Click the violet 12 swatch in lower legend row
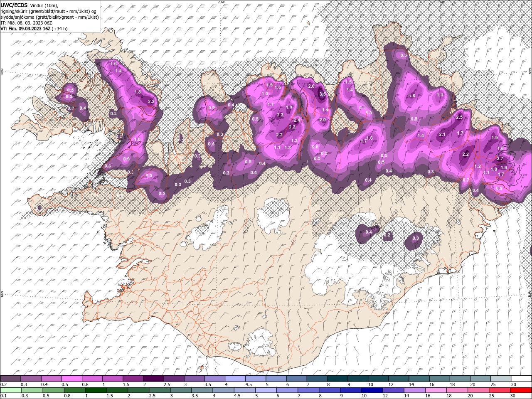The image size is (532, 399). pyautogui.click(x=393, y=390)
